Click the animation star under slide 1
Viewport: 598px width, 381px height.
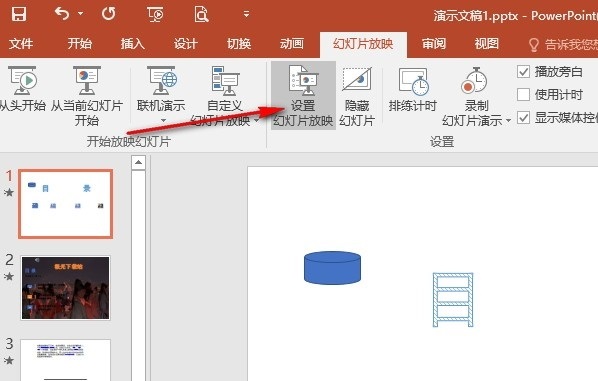click(x=9, y=193)
